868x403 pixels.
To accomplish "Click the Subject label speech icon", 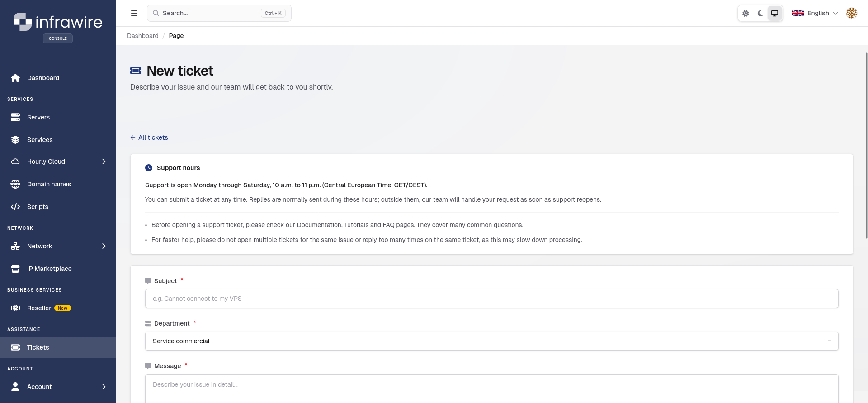I will (x=148, y=281).
